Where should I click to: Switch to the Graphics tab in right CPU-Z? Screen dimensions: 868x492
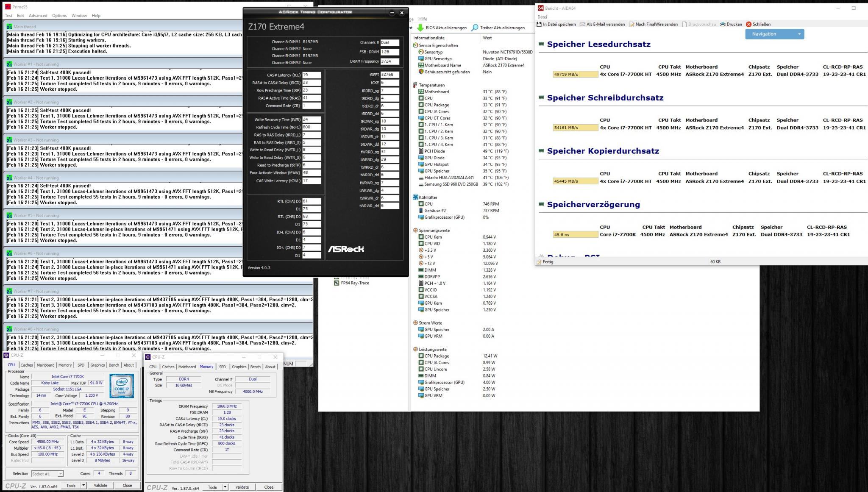(239, 367)
